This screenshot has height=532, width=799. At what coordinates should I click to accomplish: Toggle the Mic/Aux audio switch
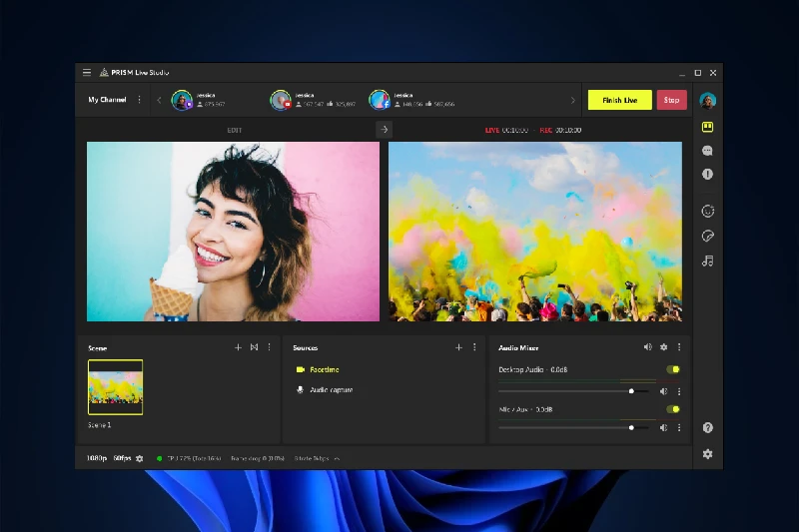pos(673,409)
